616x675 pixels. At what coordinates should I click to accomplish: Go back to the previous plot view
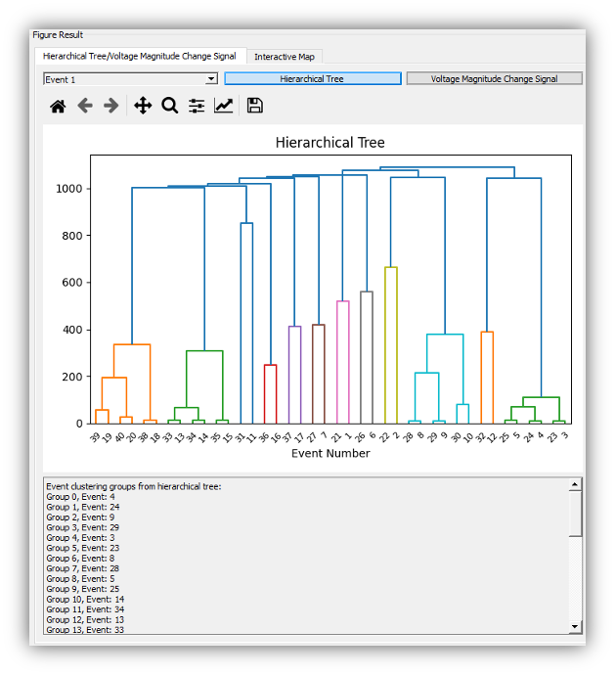[x=85, y=106]
